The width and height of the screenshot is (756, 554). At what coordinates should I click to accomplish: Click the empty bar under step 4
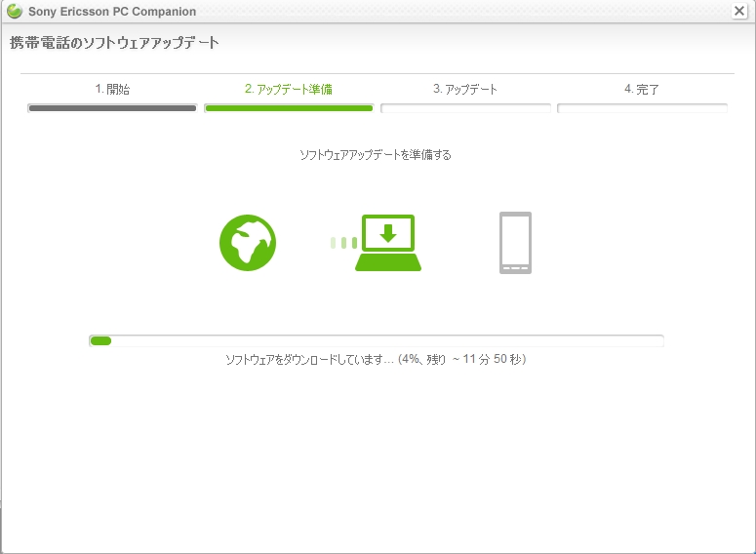[x=642, y=108]
